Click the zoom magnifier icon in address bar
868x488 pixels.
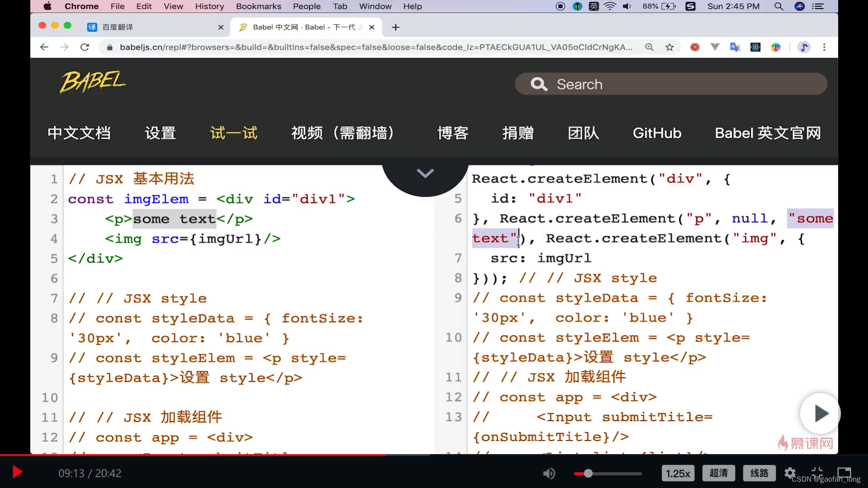point(649,47)
